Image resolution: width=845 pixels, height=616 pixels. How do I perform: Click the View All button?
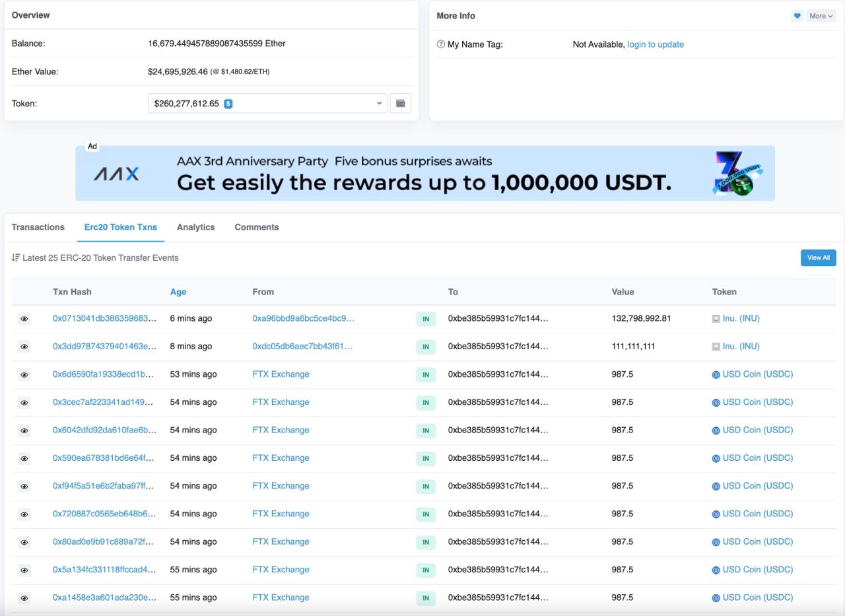[x=819, y=257]
